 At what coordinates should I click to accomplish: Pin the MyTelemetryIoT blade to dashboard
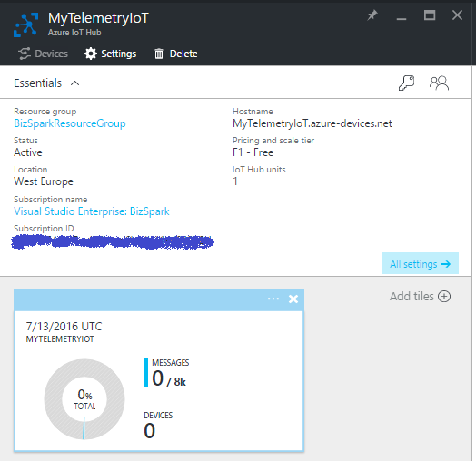[372, 15]
